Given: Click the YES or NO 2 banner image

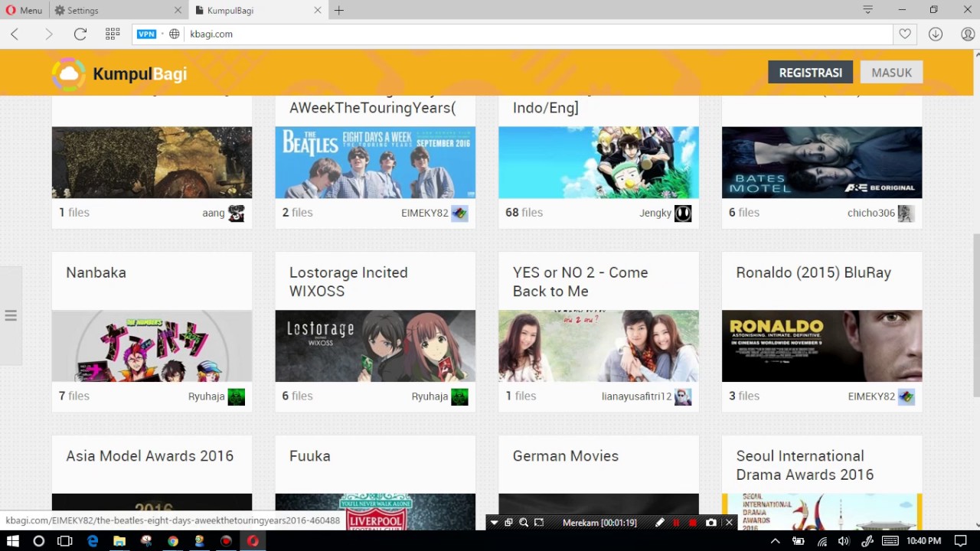Looking at the screenshot, I should (x=598, y=346).
